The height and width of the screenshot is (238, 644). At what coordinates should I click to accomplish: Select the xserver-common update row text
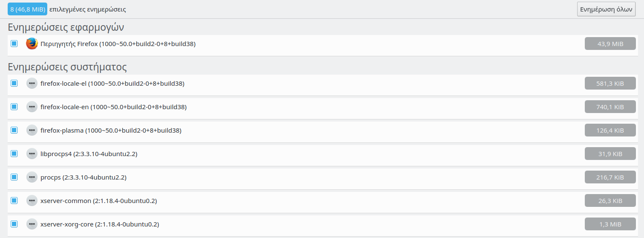point(98,201)
